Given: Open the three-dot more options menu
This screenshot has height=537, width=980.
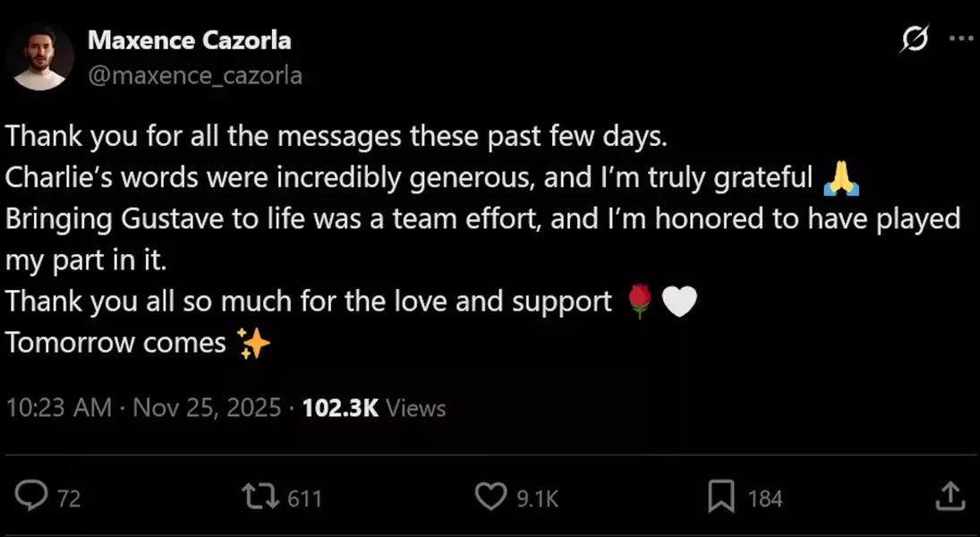Looking at the screenshot, I should [959, 38].
